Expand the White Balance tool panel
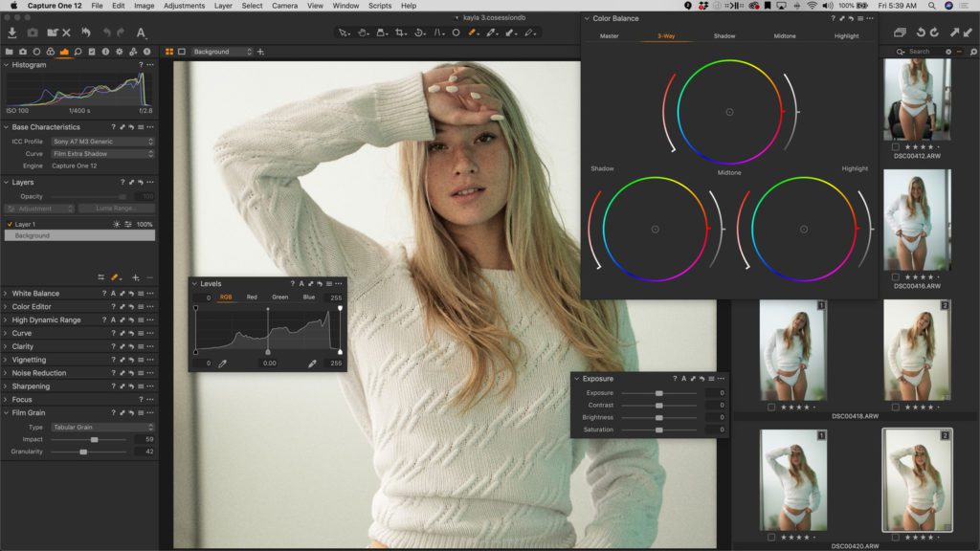 tap(6, 294)
